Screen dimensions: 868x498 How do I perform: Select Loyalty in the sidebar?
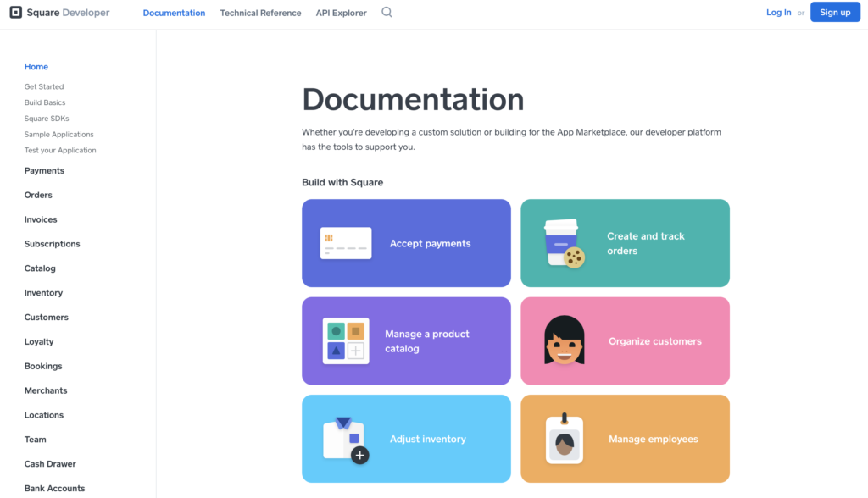[x=39, y=341]
